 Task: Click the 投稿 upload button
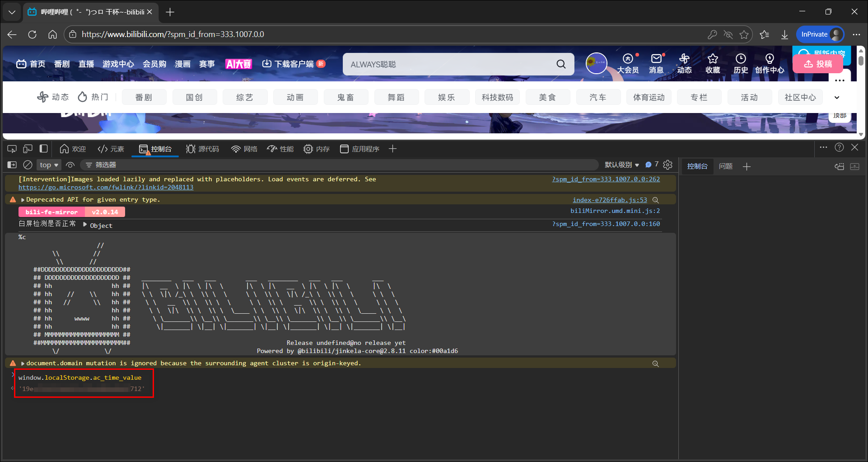pos(818,64)
